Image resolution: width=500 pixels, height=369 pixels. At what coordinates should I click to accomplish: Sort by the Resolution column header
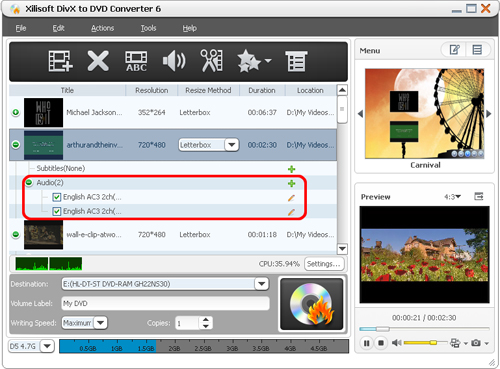(152, 90)
